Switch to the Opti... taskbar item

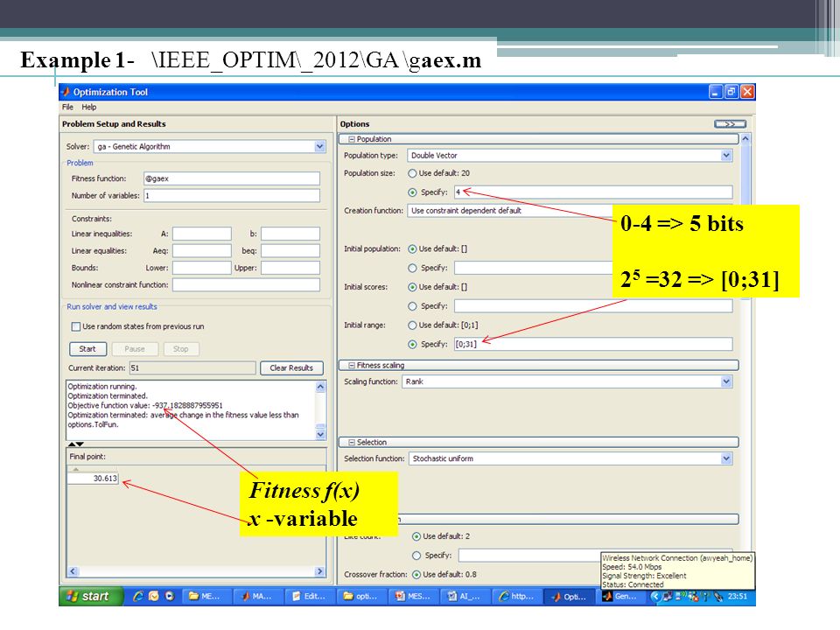[x=570, y=596]
